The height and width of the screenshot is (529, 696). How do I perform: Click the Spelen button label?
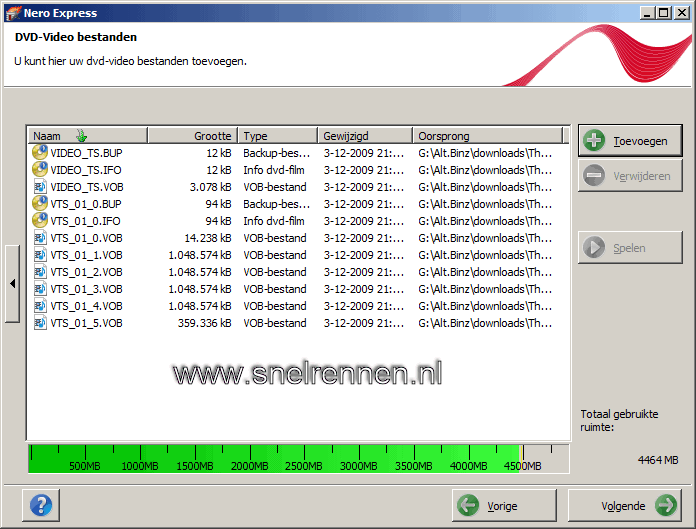click(x=629, y=248)
